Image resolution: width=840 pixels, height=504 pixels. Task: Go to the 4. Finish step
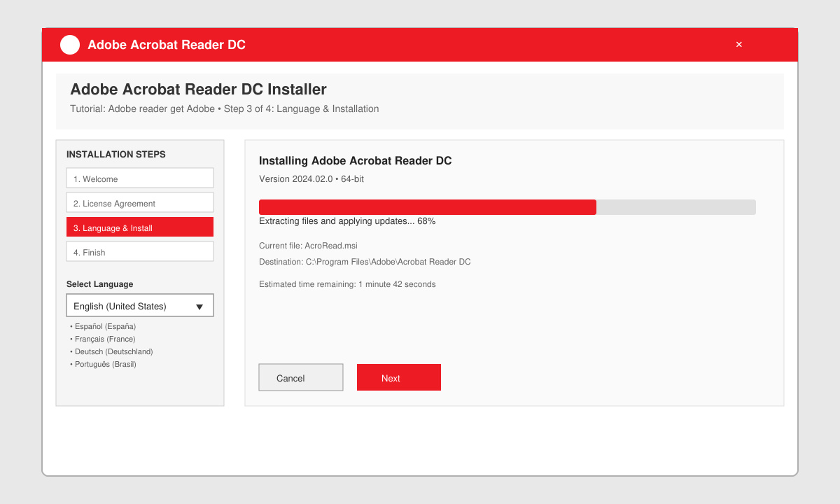[140, 251]
